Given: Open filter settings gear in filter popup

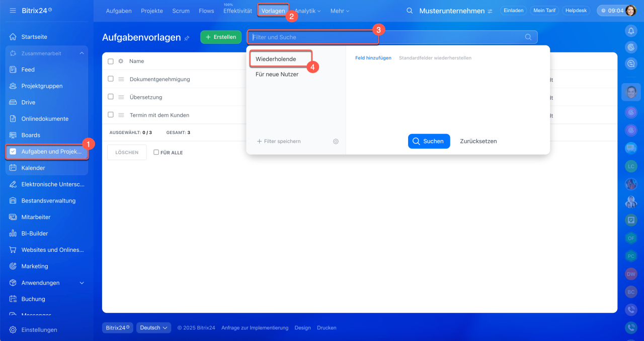Looking at the screenshot, I should point(336,142).
